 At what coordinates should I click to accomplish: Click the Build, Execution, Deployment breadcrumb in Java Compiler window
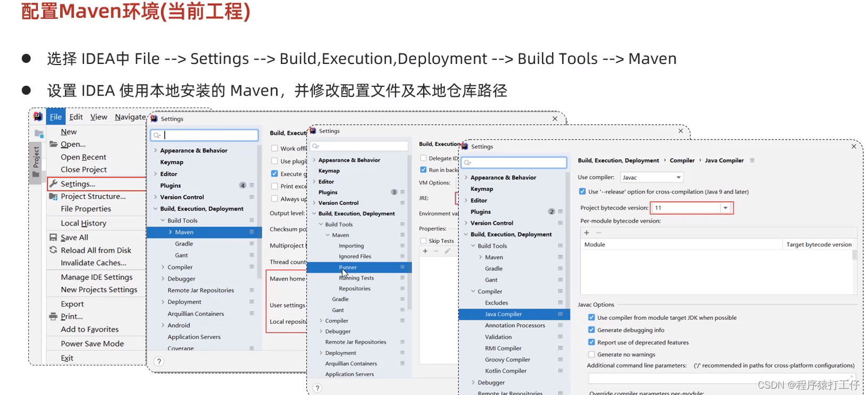click(618, 160)
